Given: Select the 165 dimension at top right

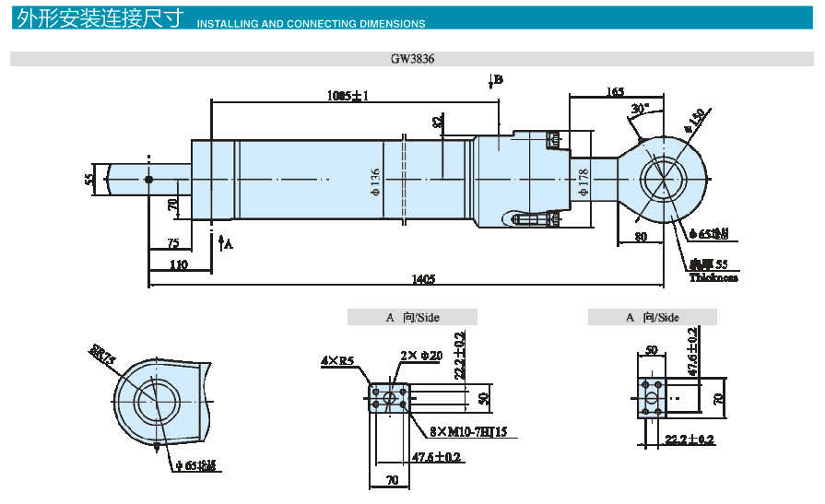Looking at the screenshot, I should tap(616, 91).
